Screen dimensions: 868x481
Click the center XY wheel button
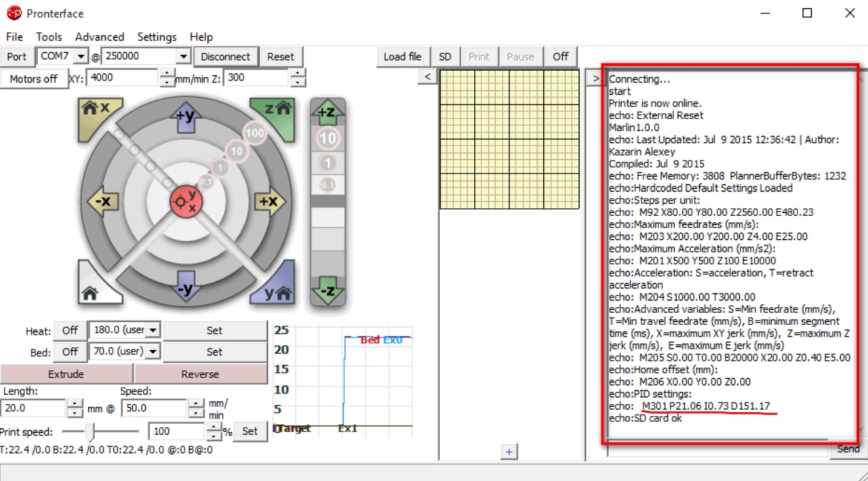point(185,201)
